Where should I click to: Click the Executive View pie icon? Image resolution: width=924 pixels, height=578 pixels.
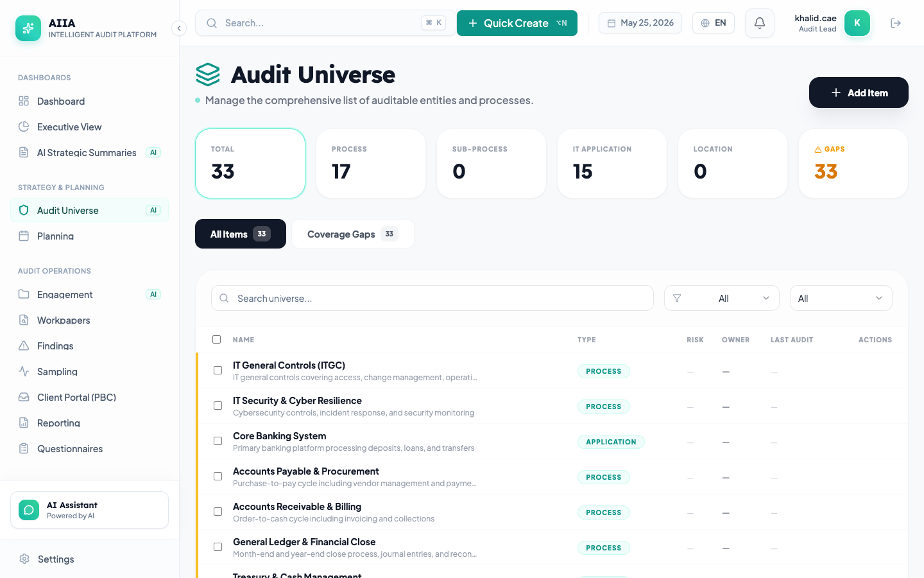pos(24,127)
